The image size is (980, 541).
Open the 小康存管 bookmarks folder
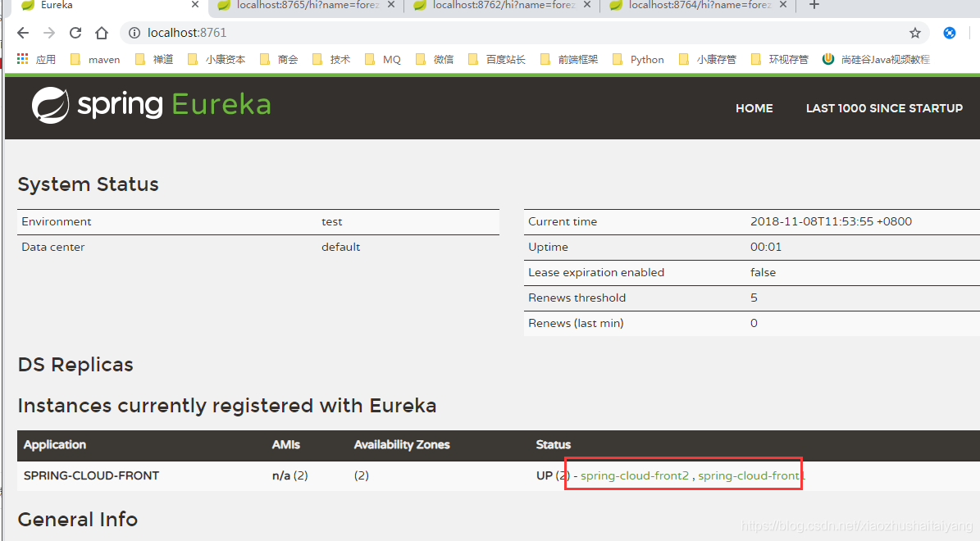(708, 59)
